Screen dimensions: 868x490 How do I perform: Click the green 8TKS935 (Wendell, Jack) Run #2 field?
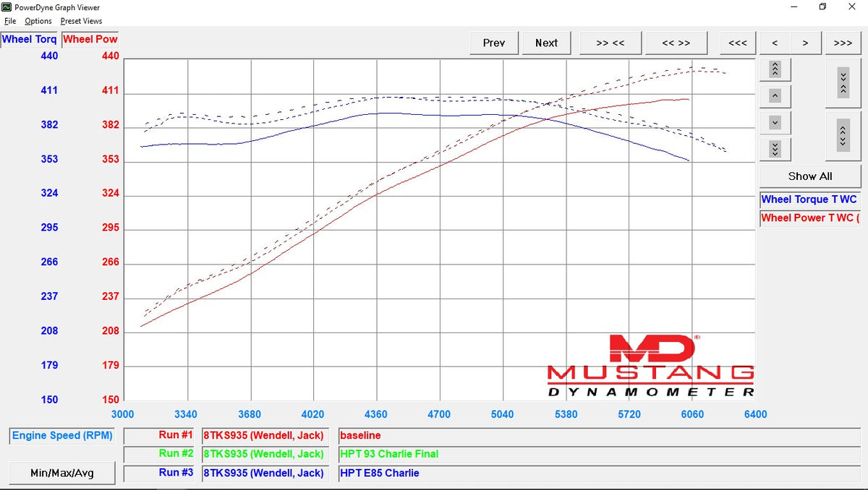265,454
